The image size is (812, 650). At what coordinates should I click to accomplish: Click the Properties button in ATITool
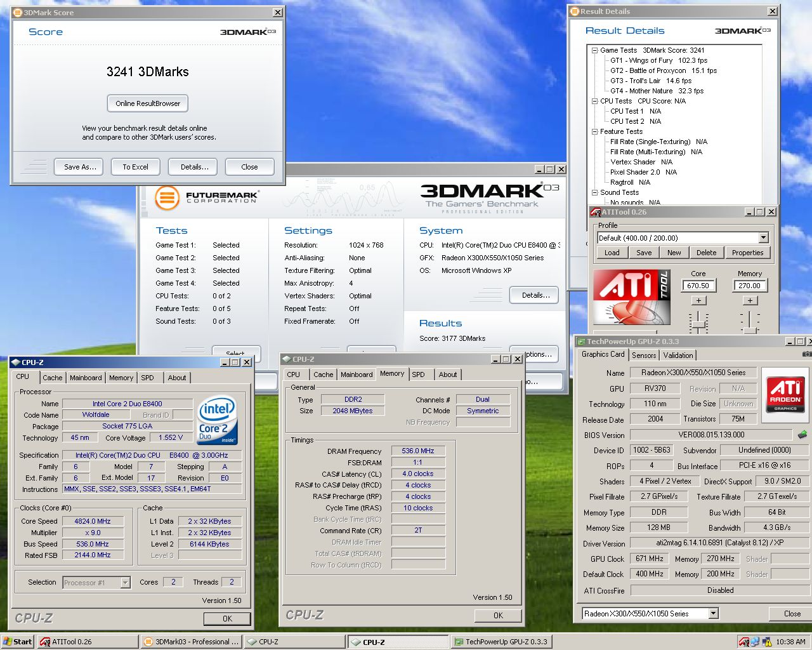747,253
